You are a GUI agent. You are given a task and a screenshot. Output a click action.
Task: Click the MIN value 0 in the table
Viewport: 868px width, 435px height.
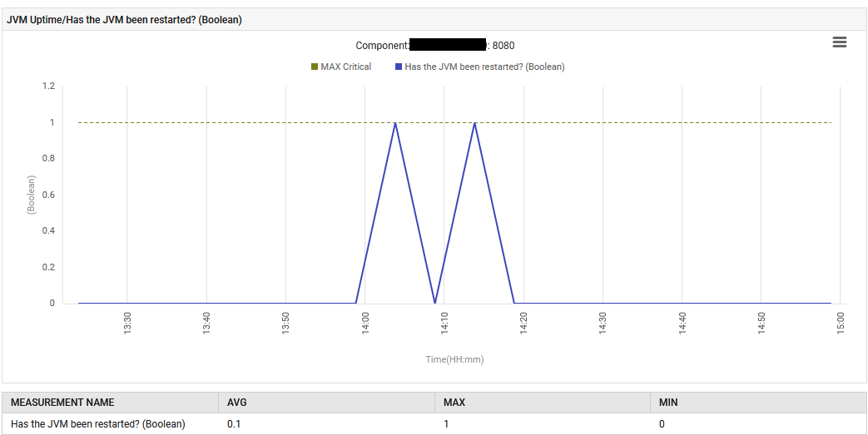point(662,424)
